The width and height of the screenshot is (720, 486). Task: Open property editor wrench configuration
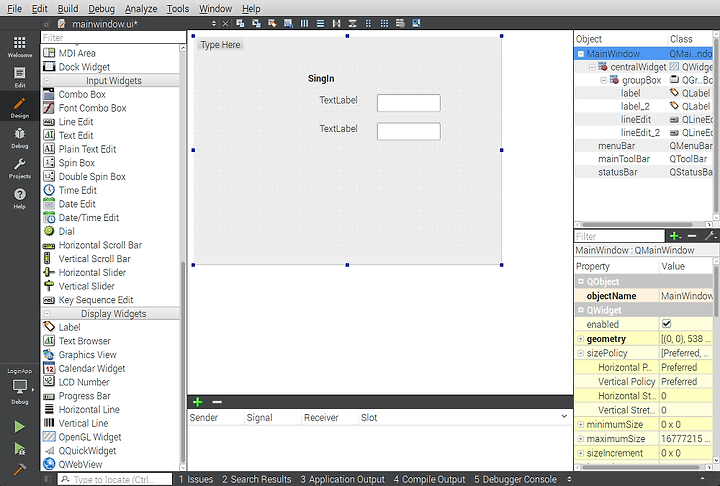[710, 236]
